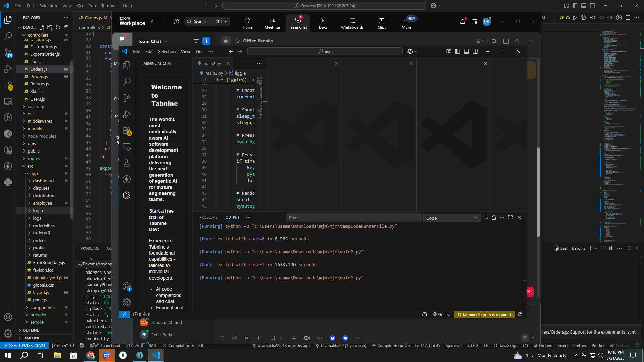Click GIF icon in Zoom chat toolbar
Viewport: 644px width, 362px height.
(x=248, y=338)
